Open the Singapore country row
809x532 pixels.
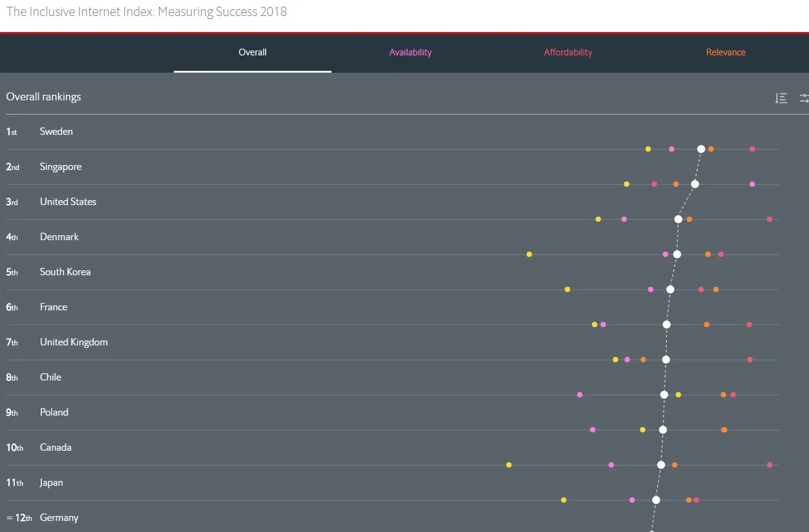pyautogui.click(x=60, y=167)
